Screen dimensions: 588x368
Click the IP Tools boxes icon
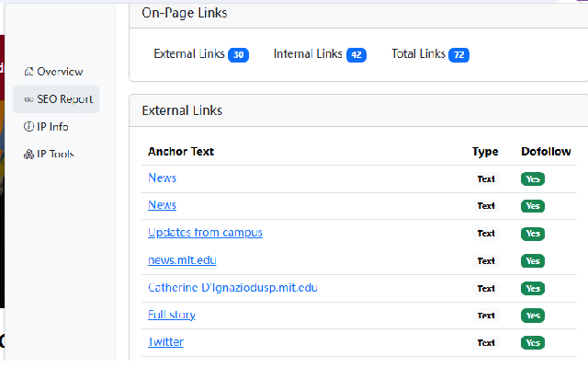coord(28,154)
